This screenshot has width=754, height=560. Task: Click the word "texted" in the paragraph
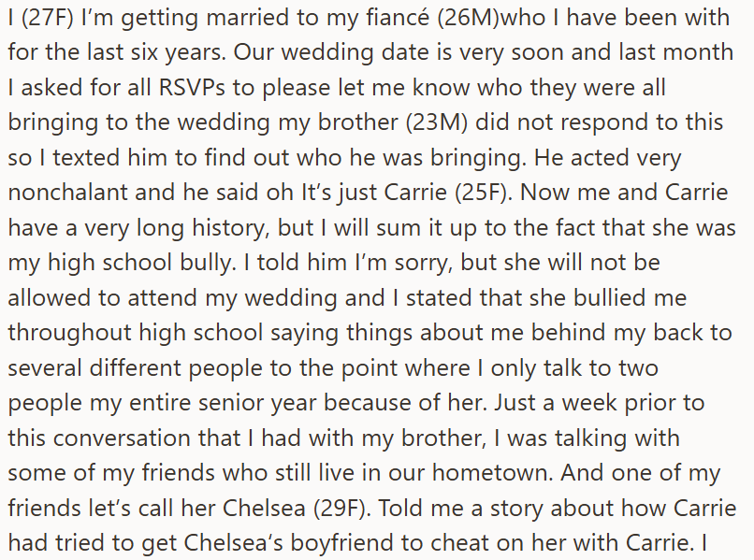pyautogui.click(x=86, y=158)
